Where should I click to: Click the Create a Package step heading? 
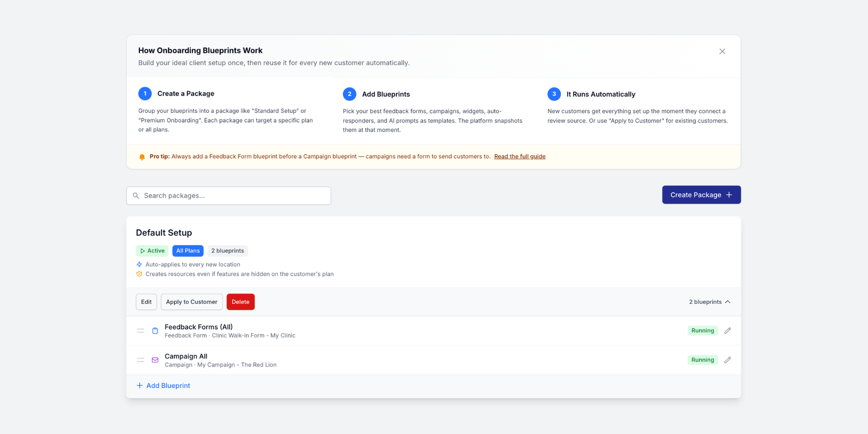pyautogui.click(x=186, y=93)
